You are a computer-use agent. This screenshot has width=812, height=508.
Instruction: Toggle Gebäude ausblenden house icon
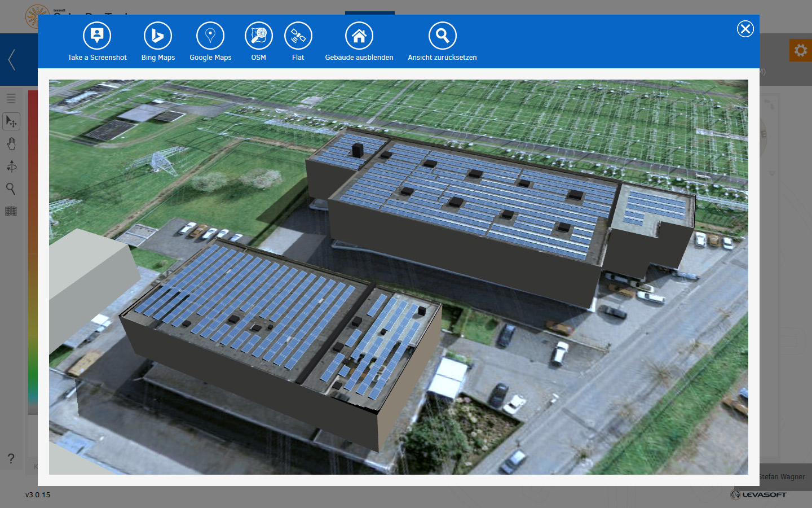click(359, 36)
